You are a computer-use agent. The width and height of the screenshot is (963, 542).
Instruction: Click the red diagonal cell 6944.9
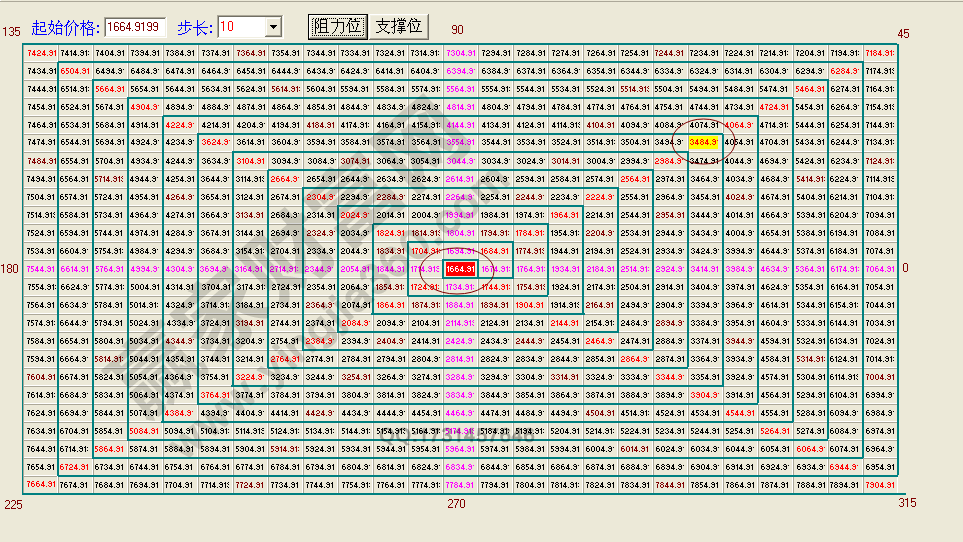pyautogui.click(x=846, y=467)
